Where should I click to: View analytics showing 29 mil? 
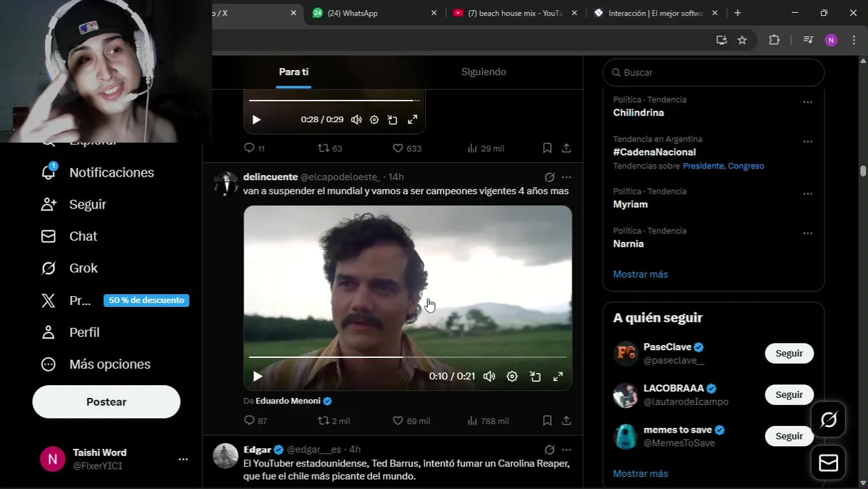pos(486,148)
